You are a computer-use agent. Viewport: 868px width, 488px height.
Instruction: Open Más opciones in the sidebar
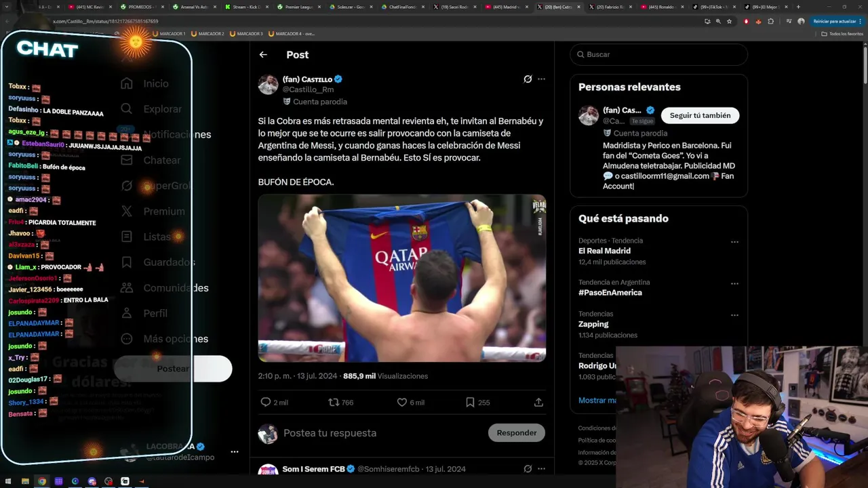163,339
